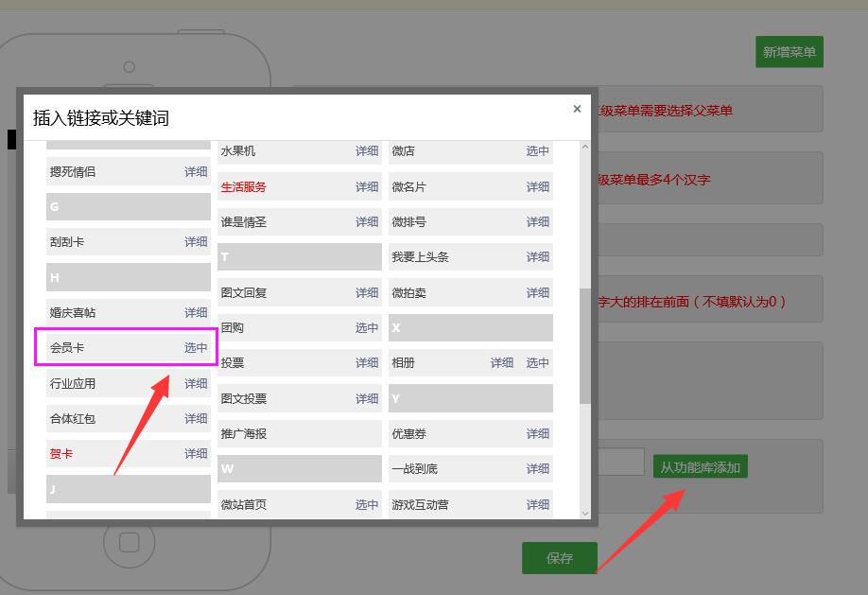The image size is (868, 595).
Task: View details of 微名片
Action: 537,186
